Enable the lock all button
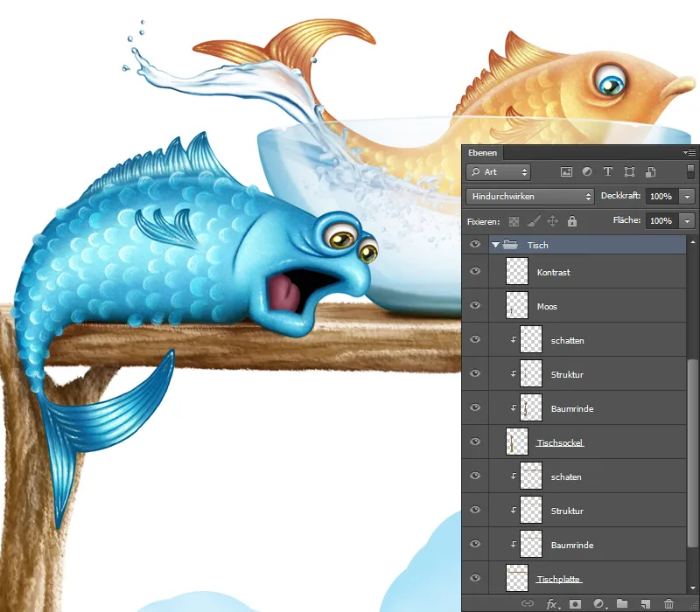Viewport: 700px width, 612px height. (x=573, y=221)
